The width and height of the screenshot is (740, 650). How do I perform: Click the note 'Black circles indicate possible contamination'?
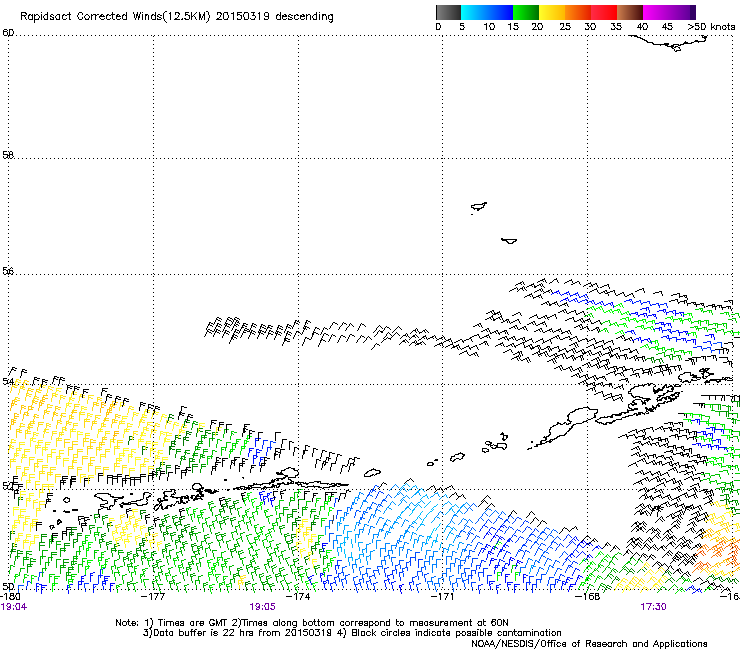point(456,633)
